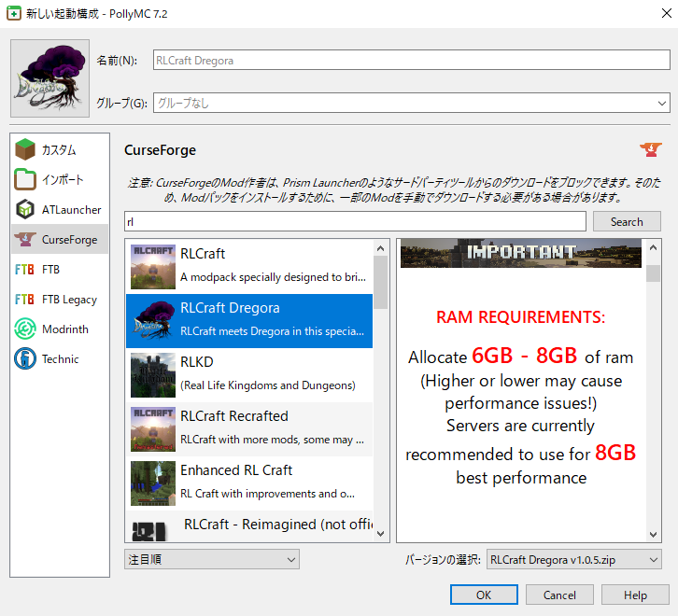This screenshot has height=616, width=678.
Task: Choose the RLKD modpack entry
Action: [x=249, y=375]
